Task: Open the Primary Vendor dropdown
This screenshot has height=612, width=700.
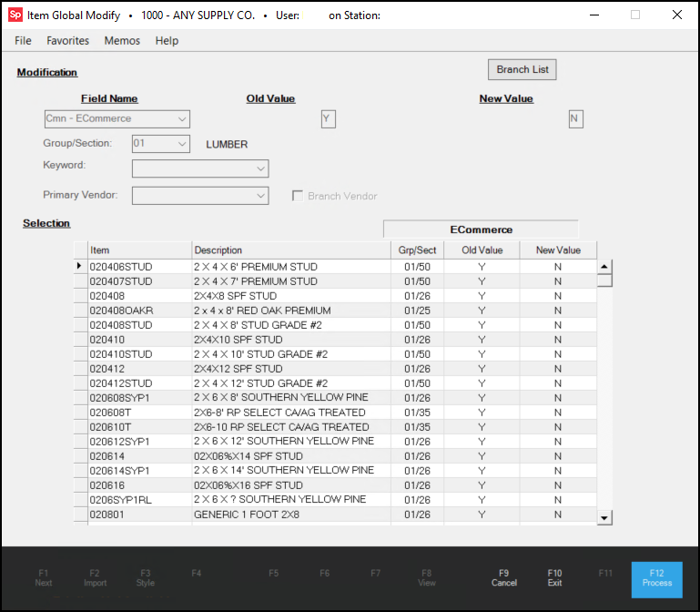Action: 260,196
